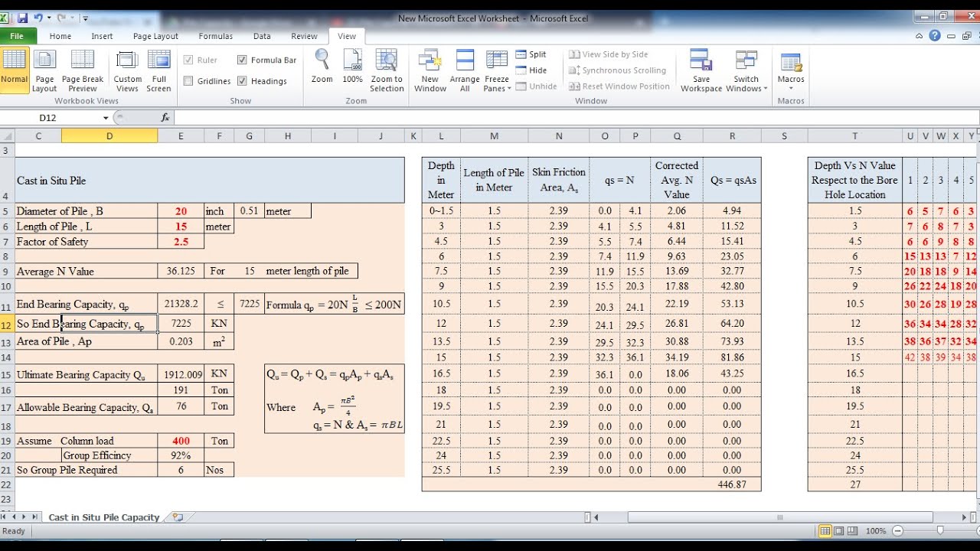The height and width of the screenshot is (551, 980).
Task: Select Page Break Preview icon in status bar
Action: 853,530
